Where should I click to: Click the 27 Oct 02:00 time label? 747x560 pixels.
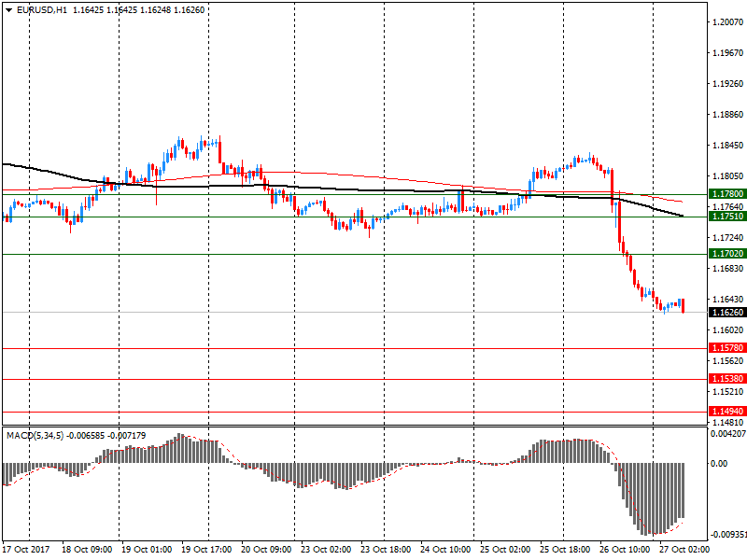pyautogui.click(x=684, y=550)
